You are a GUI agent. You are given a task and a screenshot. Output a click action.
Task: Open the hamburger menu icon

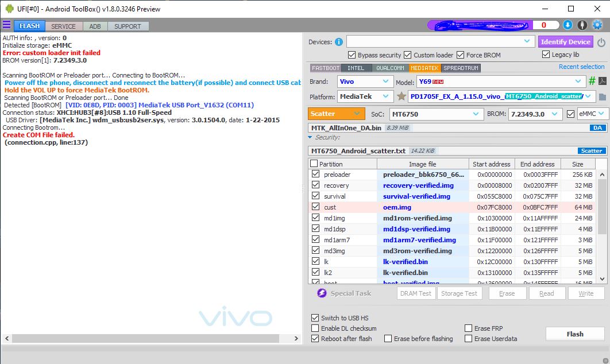(x=7, y=25)
